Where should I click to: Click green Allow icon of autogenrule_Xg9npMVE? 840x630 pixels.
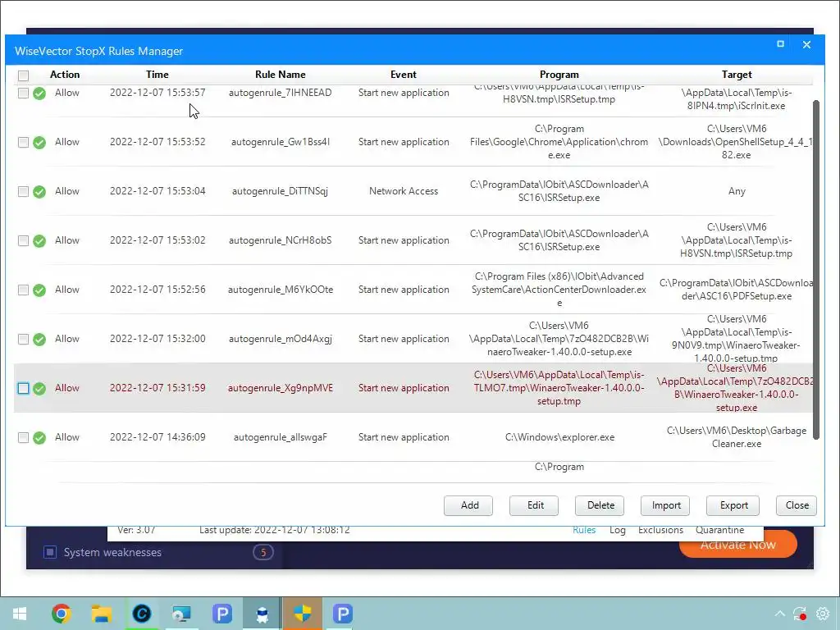(x=39, y=388)
